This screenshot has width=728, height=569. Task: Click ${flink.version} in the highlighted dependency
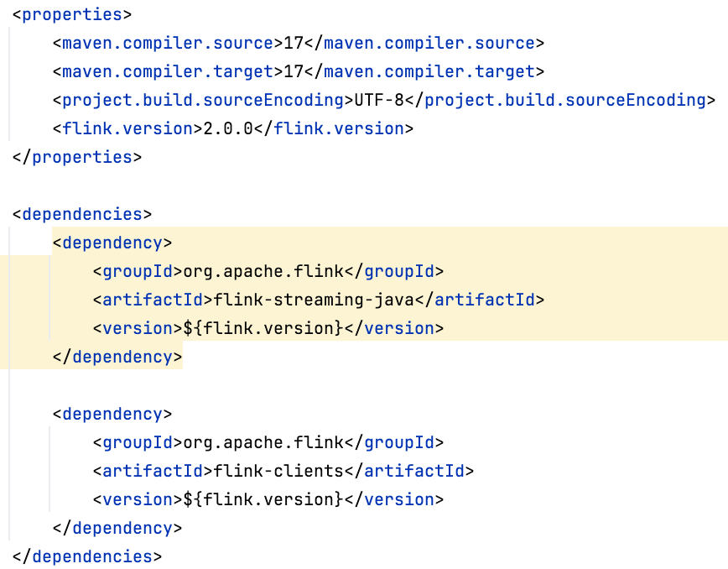coord(263,328)
